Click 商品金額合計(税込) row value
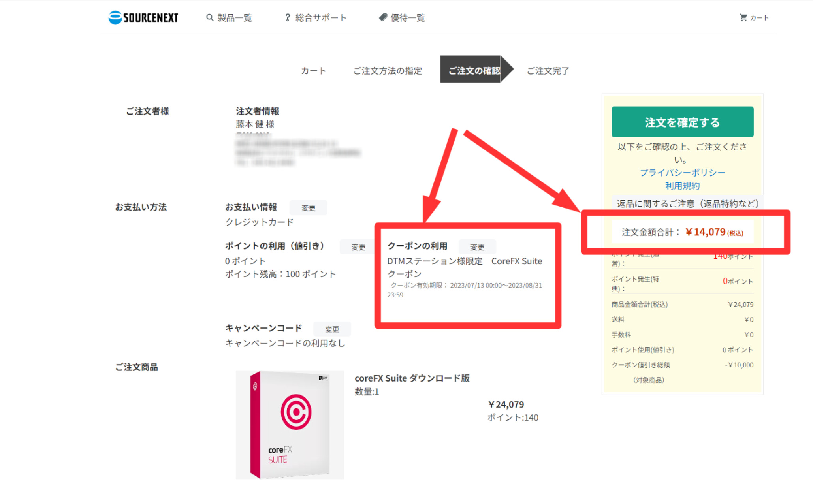This screenshot has height=504, width=813. (740, 305)
